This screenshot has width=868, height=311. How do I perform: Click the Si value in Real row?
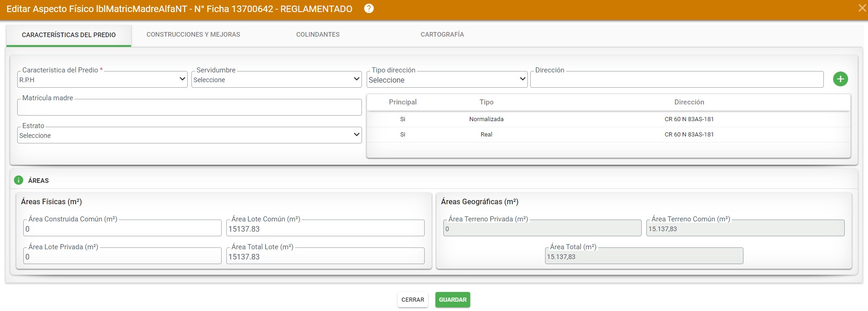(403, 135)
